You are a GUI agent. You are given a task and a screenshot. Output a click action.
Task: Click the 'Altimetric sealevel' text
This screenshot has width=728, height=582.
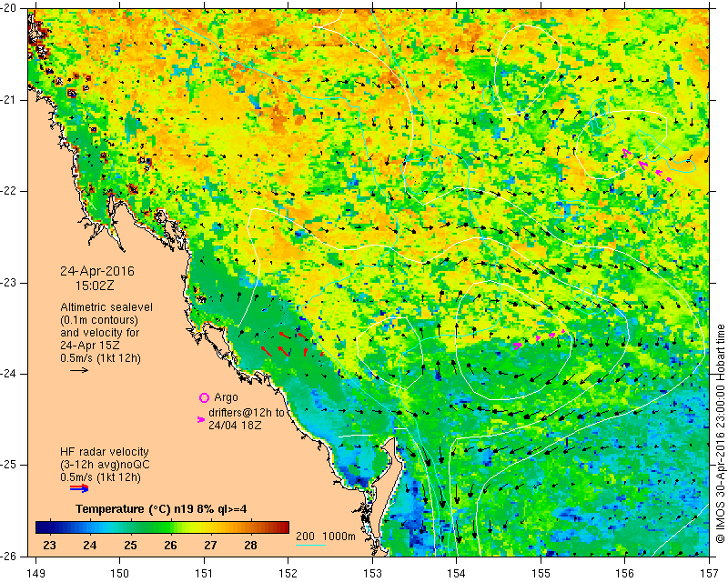click(106, 307)
